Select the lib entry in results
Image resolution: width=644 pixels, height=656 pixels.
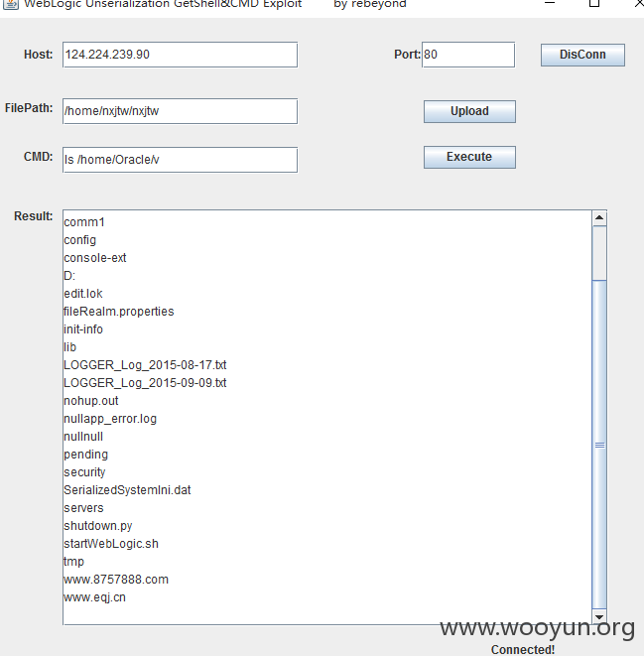tap(69, 347)
